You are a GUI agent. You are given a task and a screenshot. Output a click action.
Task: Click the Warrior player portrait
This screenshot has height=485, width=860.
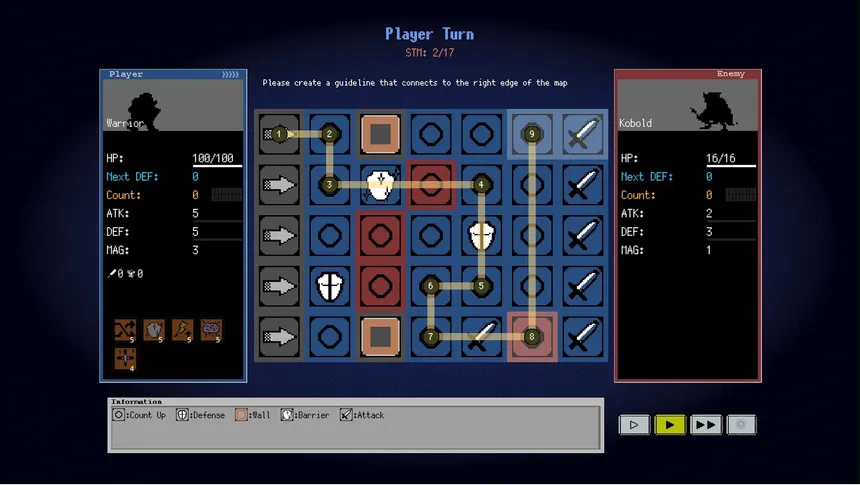173,105
